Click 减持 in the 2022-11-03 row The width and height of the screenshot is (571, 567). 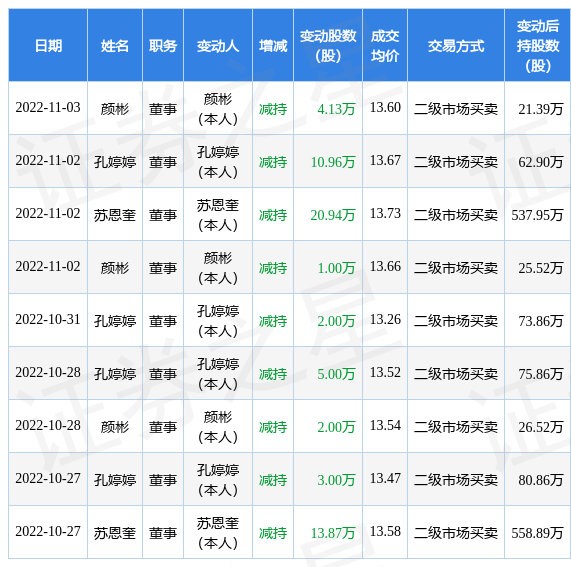[273, 109]
